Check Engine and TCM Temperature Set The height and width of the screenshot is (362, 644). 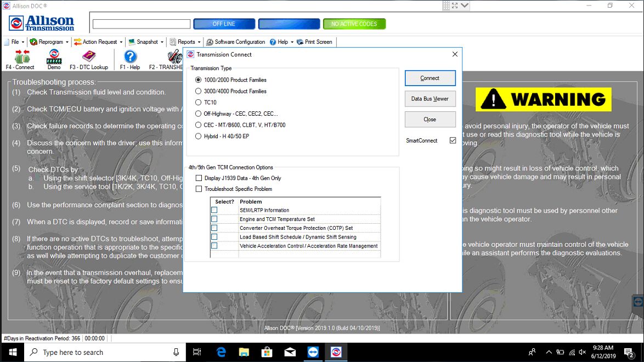[214, 219]
